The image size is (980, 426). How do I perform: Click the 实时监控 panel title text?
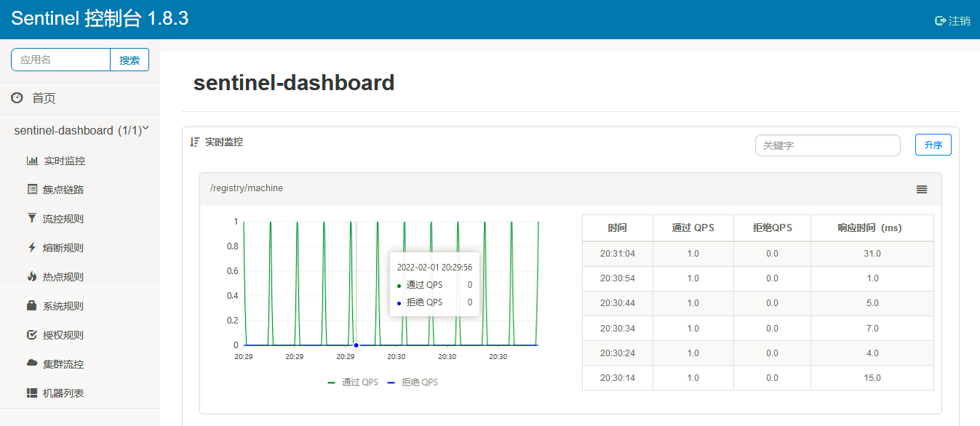[224, 142]
